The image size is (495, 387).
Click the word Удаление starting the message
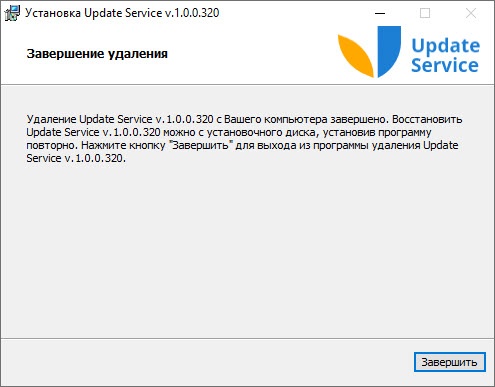point(51,119)
